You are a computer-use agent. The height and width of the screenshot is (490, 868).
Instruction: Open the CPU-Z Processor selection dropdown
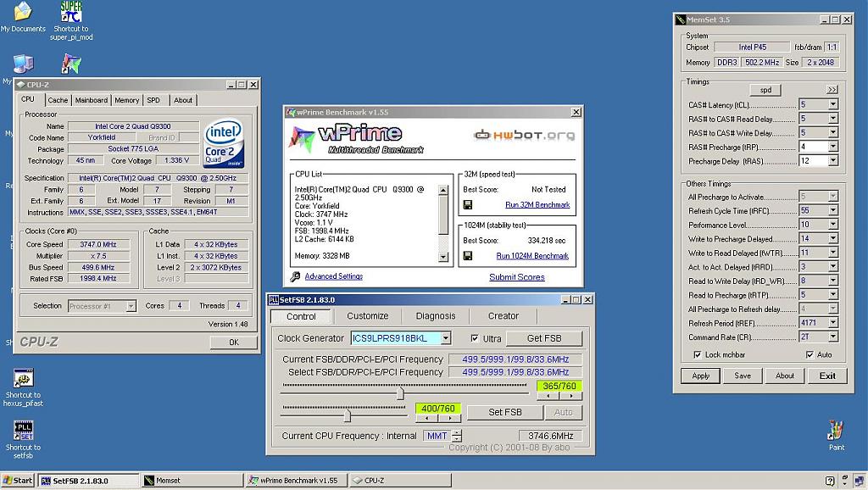pos(131,306)
